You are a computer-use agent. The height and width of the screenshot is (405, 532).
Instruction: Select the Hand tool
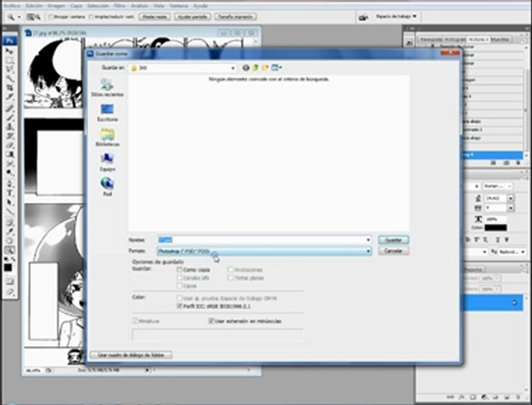[10, 241]
